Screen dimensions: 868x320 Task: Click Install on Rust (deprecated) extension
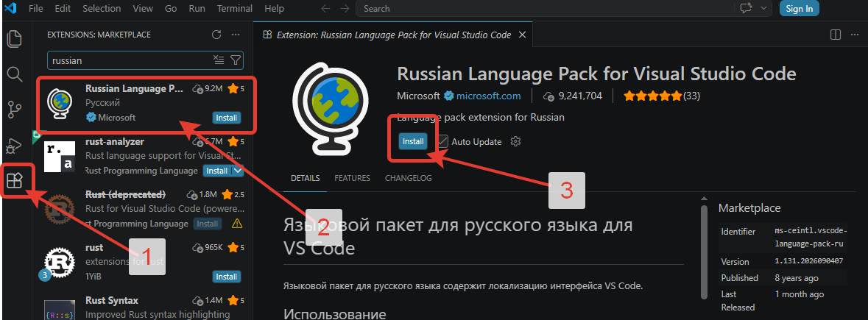pos(208,224)
